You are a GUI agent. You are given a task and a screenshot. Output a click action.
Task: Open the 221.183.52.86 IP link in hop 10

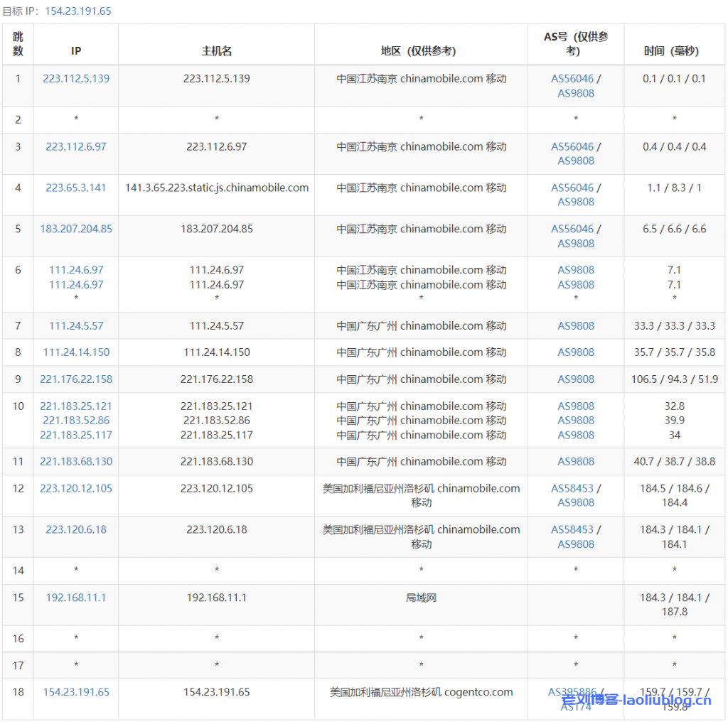(76, 421)
